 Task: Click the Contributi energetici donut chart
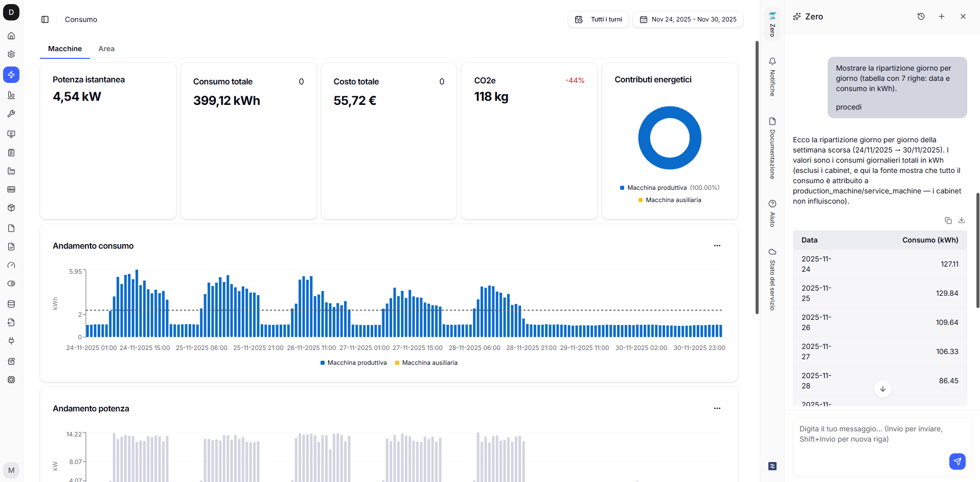click(670, 138)
